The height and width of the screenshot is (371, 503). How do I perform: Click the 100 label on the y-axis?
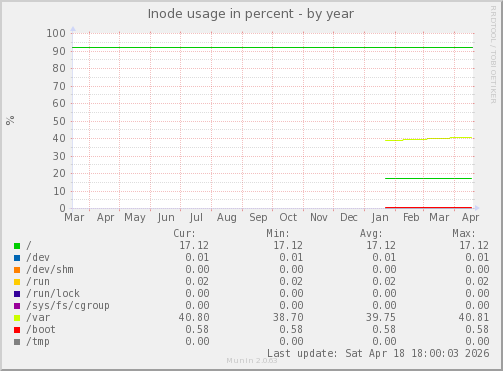tap(56, 33)
